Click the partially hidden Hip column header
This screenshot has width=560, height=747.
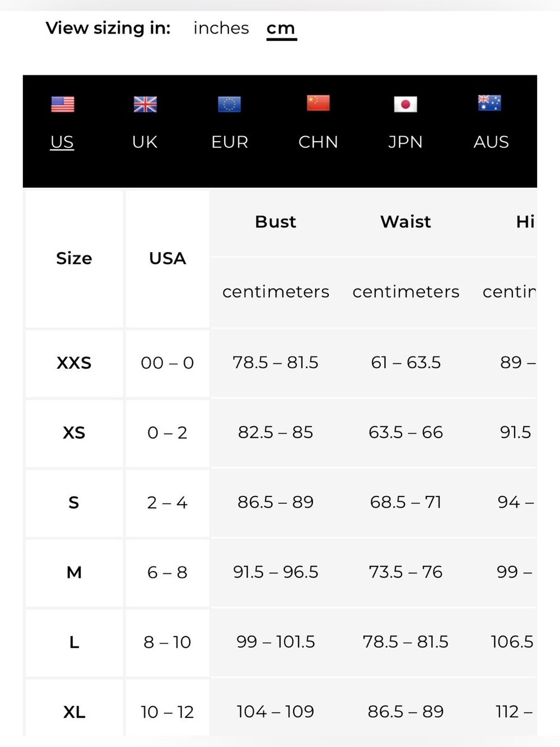point(525,222)
